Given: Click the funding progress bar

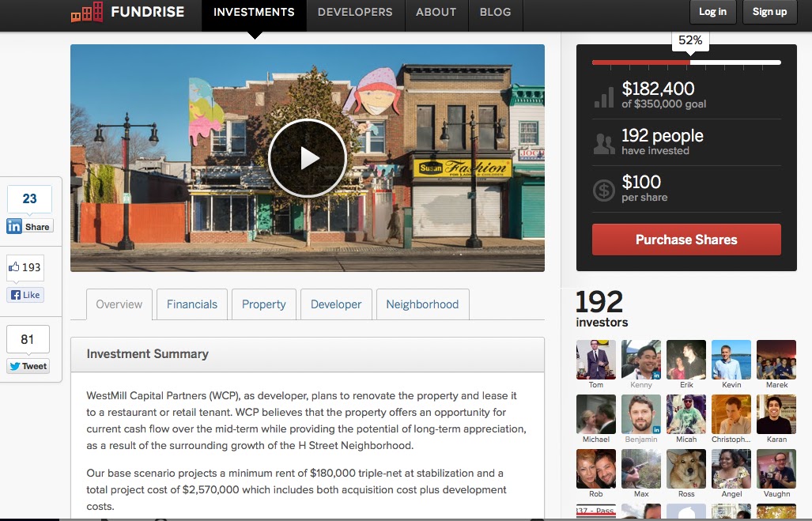Looking at the screenshot, I should click(x=686, y=62).
